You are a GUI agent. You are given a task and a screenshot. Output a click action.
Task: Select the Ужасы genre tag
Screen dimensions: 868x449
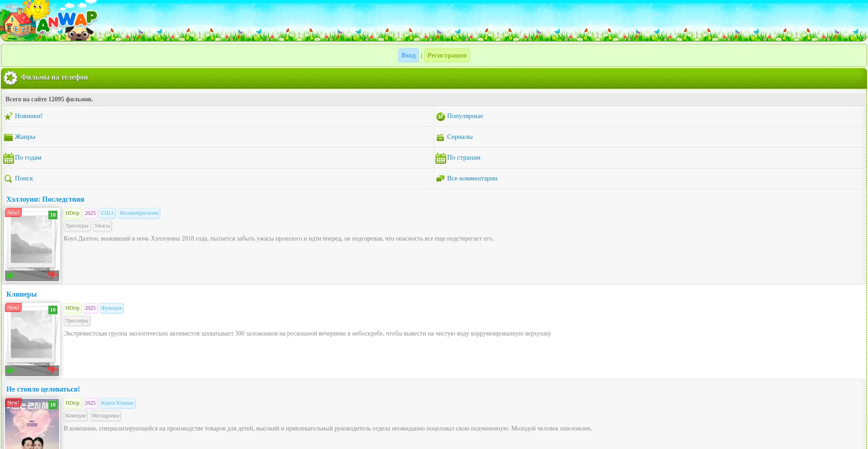[102, 226]
